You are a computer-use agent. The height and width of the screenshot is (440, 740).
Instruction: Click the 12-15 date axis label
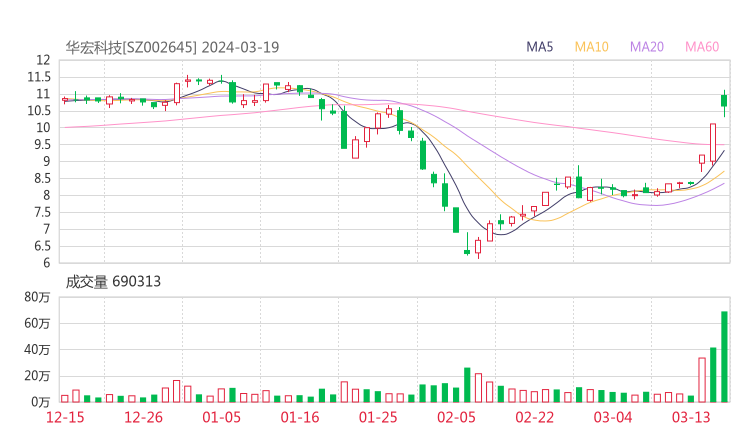[x=65, y=417]
